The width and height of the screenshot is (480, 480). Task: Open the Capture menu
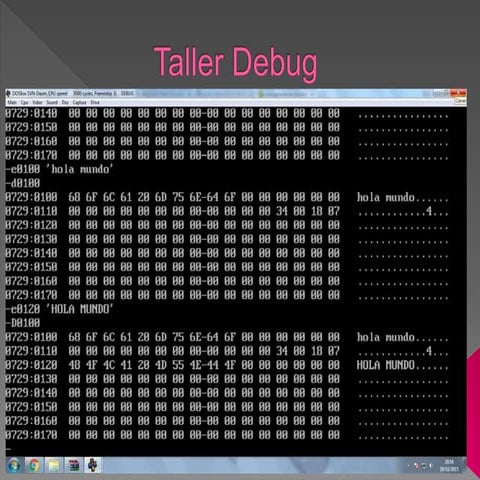point(79,102)
